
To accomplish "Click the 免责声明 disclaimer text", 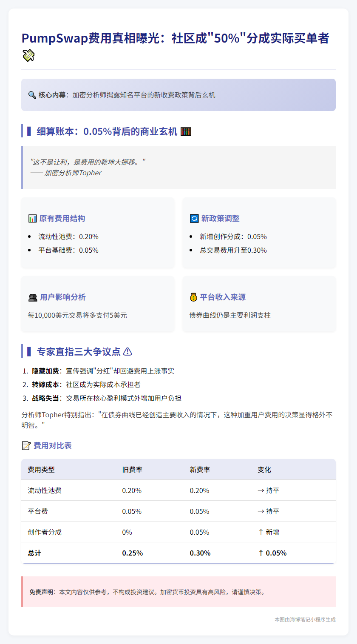I will 147,592.
